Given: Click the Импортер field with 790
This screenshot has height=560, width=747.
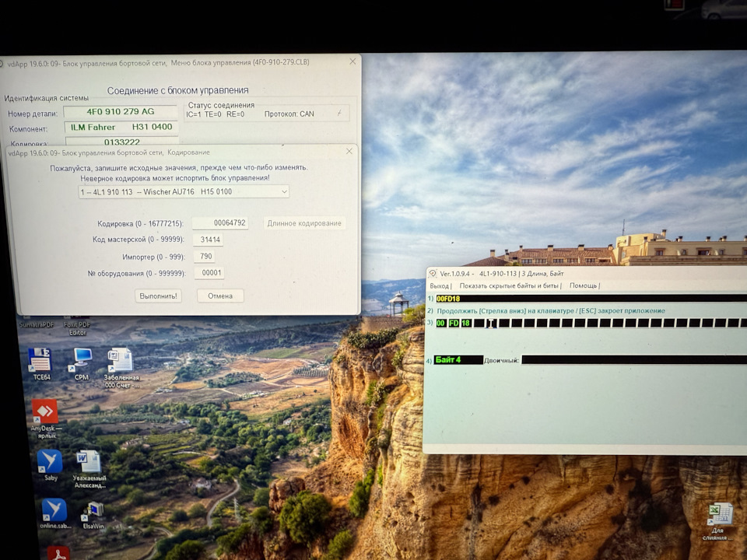Looking at the screenshot, I should click(204, 257).
